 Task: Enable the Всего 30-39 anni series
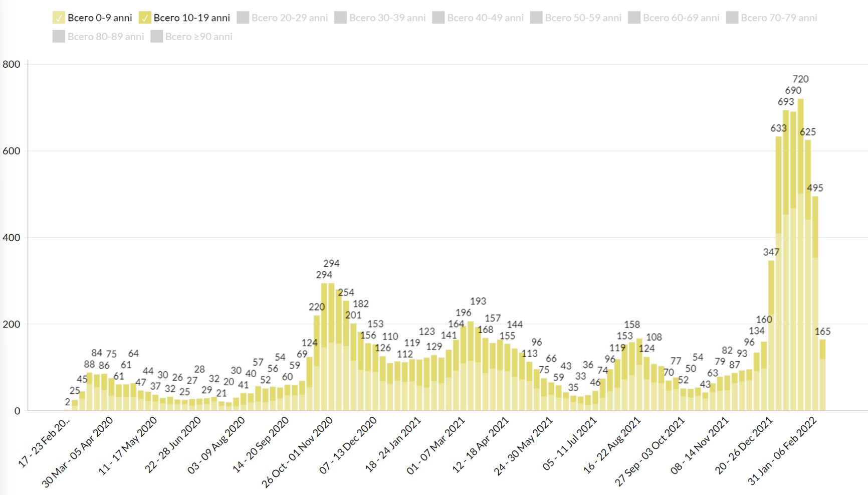(x=341, y=18)
